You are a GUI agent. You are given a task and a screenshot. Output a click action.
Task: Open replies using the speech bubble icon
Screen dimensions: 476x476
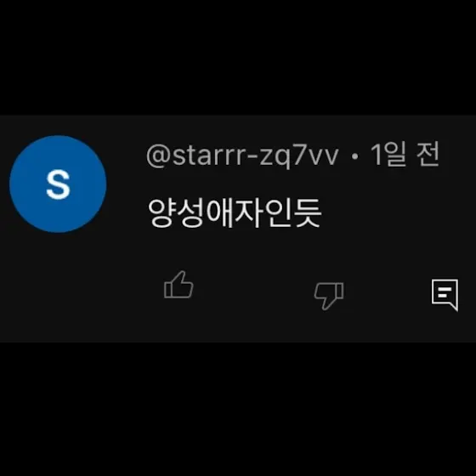(445, 295)
